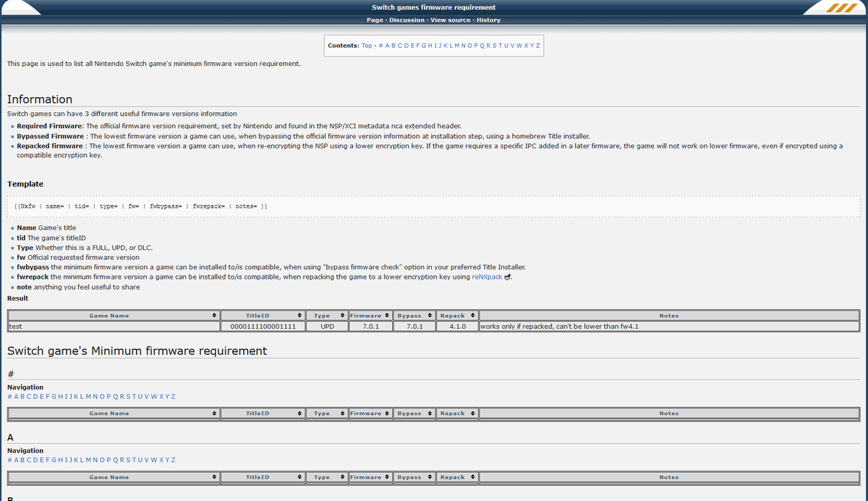Click 'Switch game's Minimum firmware requirement' heading
Image resolution: width=868 pixels, height=501 pixels.
[x=137, y=351]
